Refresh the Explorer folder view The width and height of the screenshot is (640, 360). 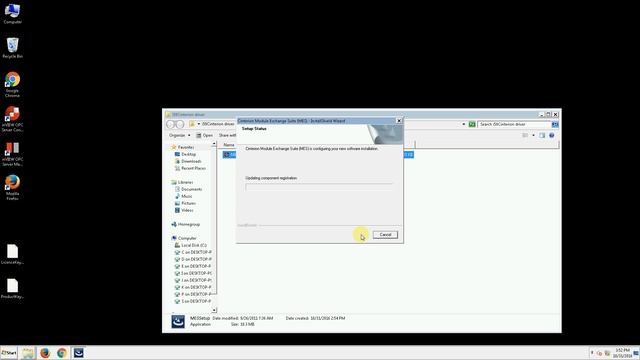point(472,124)
